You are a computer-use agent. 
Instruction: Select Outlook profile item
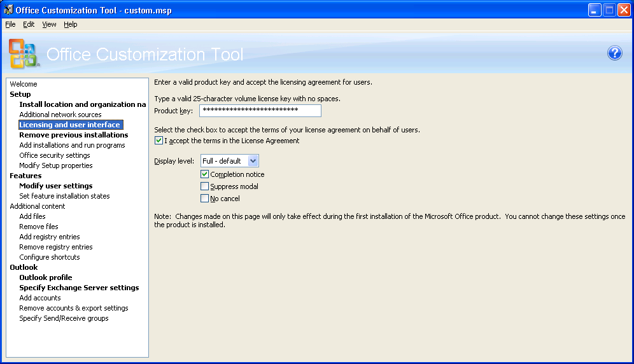(x=46, y=277)
